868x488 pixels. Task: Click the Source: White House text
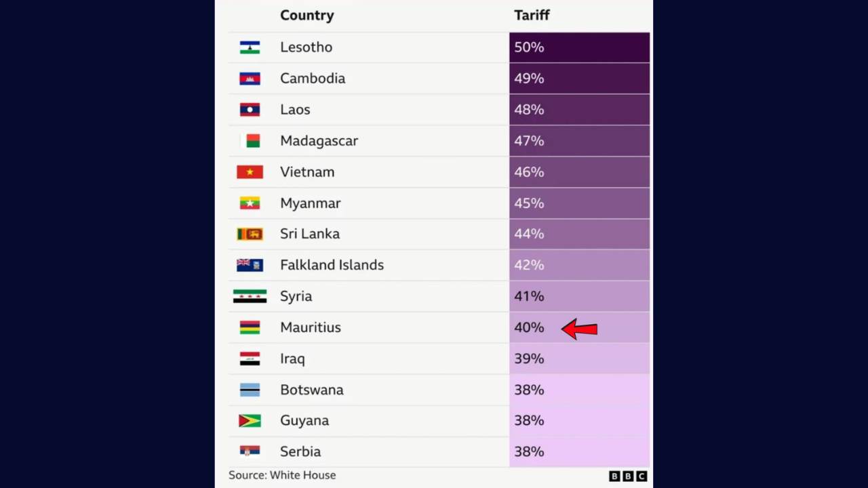(x=282, y=475)
